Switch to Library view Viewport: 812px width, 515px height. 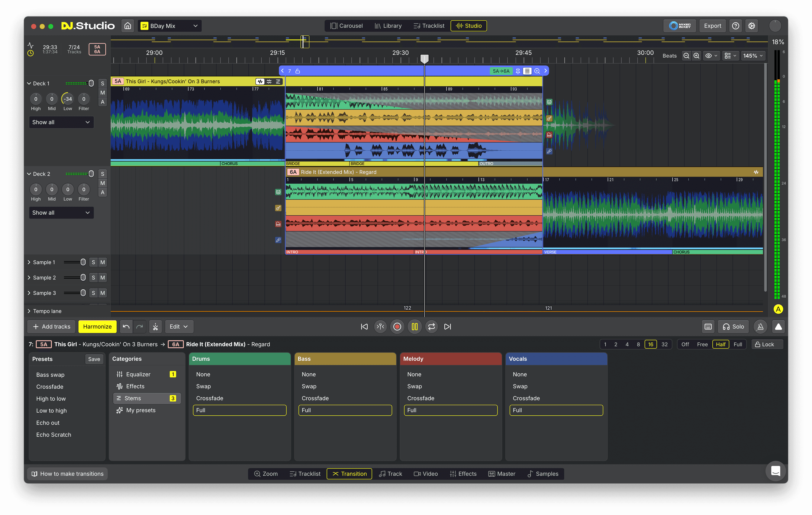(388, 26)
